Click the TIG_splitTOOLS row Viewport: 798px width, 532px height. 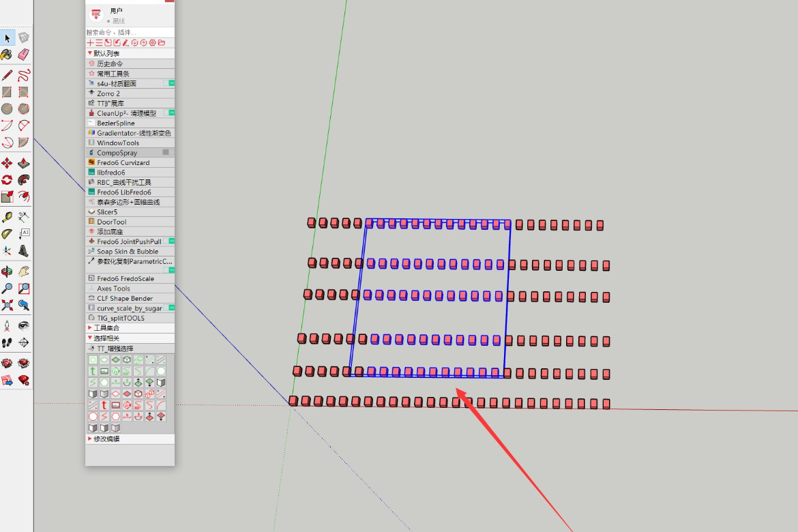(x=130, y=318)
